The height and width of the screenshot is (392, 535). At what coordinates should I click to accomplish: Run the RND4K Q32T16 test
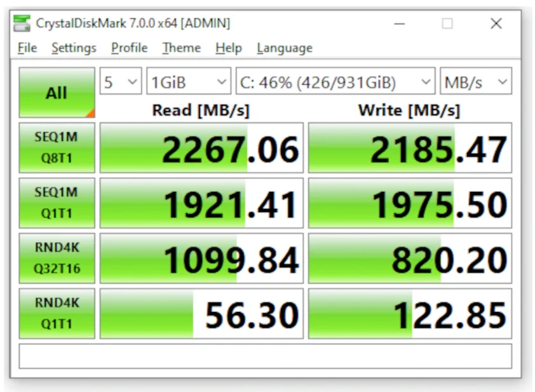57,258
